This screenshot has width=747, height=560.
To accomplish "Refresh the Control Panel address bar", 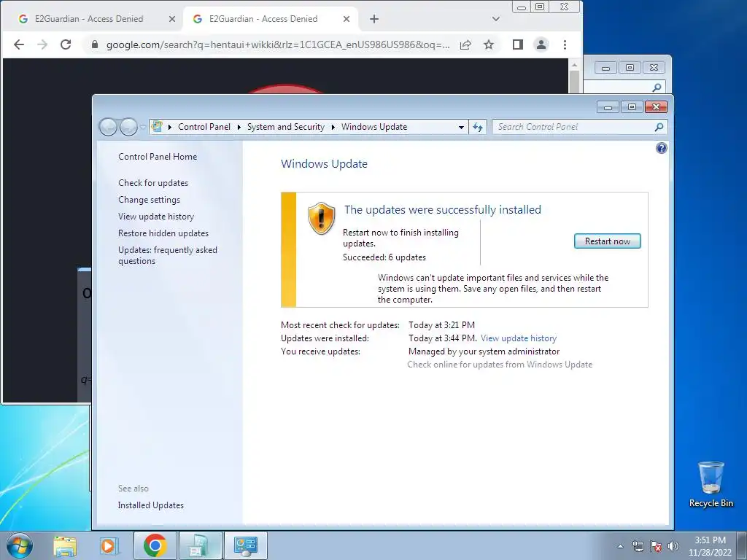I will 478,127.
